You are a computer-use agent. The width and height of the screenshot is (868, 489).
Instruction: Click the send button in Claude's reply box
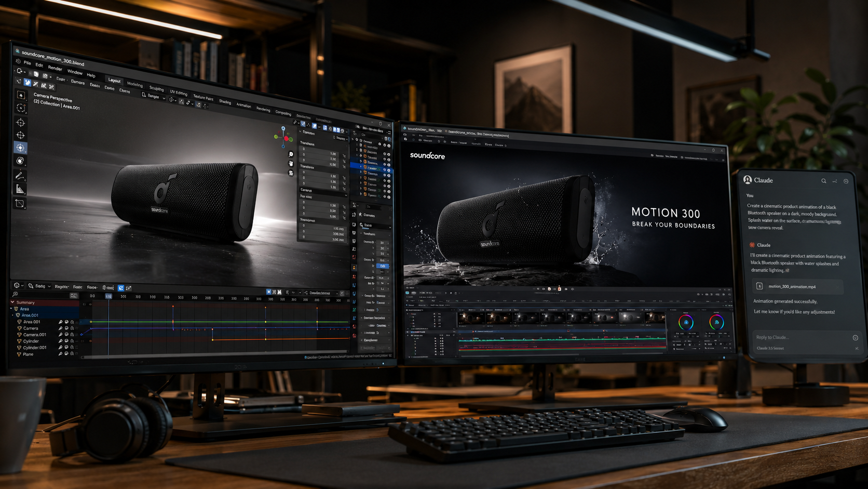coord(855,338)
